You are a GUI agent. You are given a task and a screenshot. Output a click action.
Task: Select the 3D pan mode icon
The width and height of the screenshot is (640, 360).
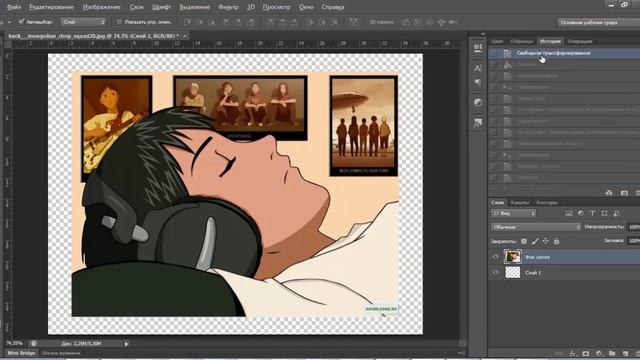coord(429,22)
